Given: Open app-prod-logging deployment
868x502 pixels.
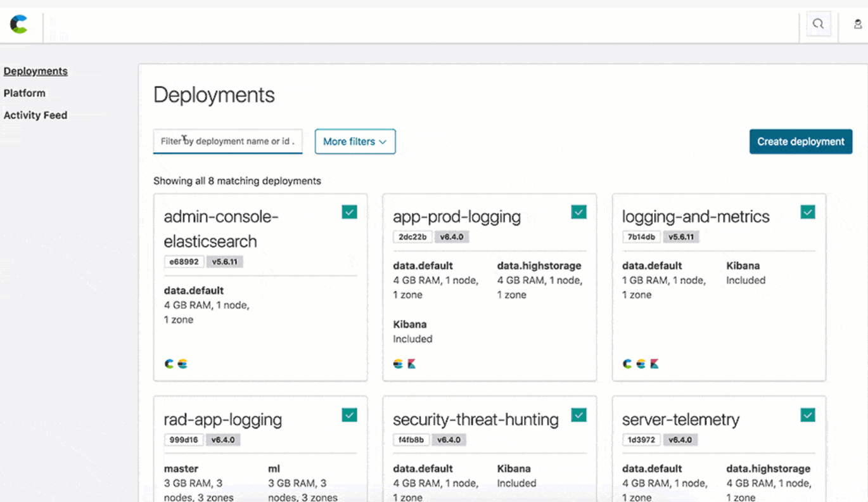Looking at the screenshot, I should [x=457, y=217].
